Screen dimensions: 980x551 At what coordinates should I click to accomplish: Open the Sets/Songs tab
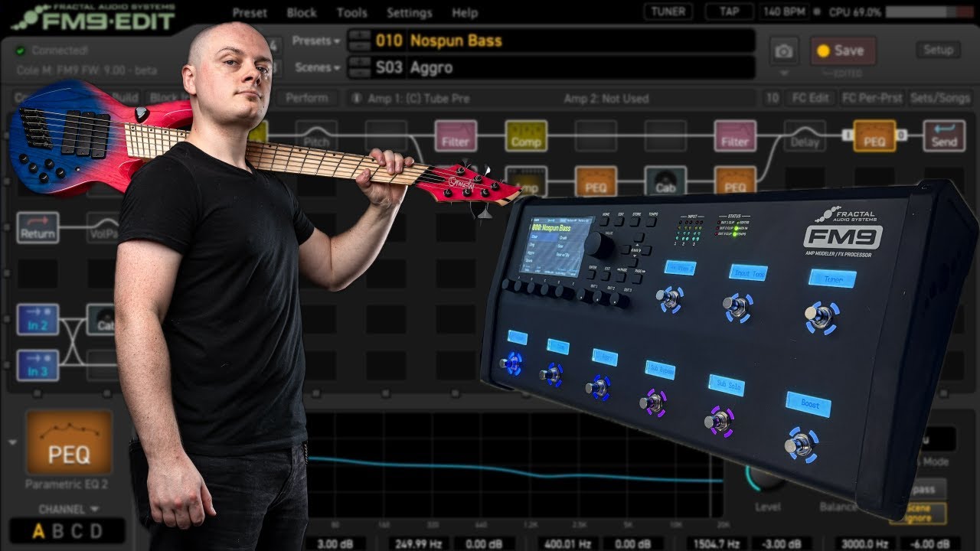pyautogui.click(x=939, y=98)
